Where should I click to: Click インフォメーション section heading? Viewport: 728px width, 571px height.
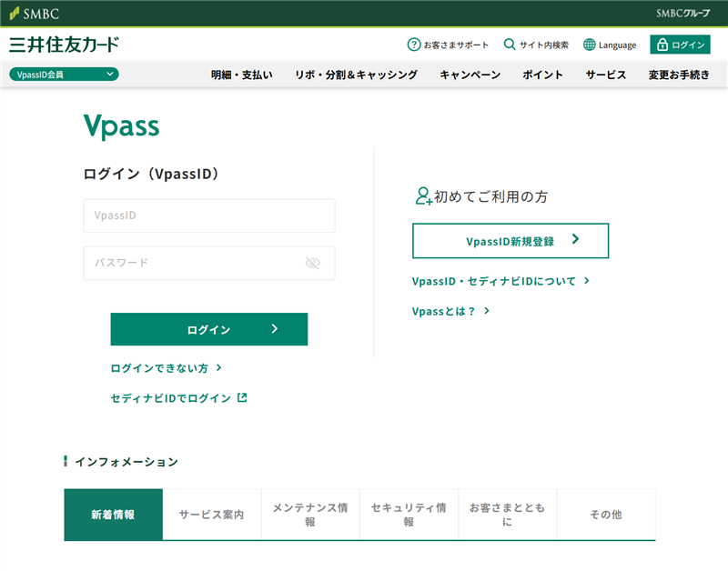pos(126,462)
